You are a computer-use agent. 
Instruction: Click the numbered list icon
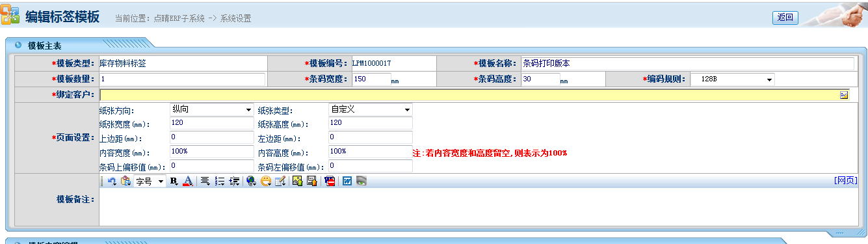(220, 181)
